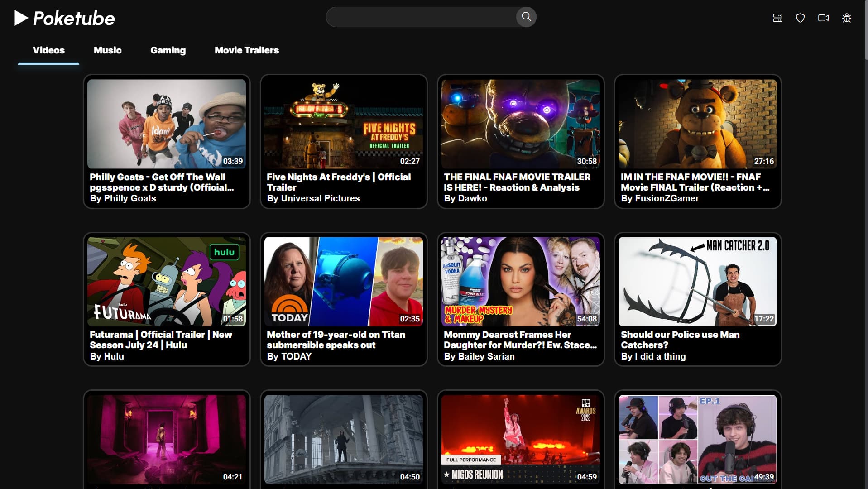
Task: Open the Futurama Hulu trailer thumbnail
Action: [167, 281]
